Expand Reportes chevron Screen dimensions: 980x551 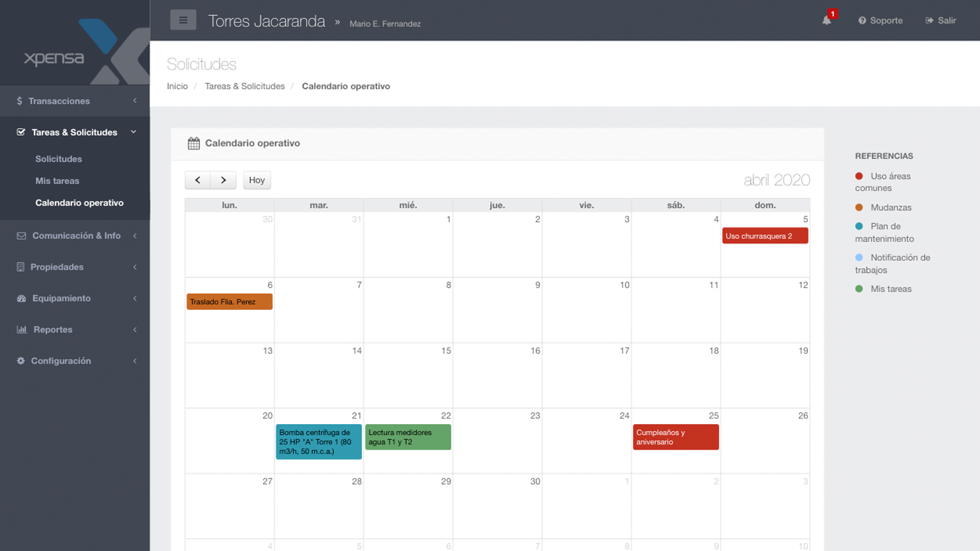(x=135, y=329)
